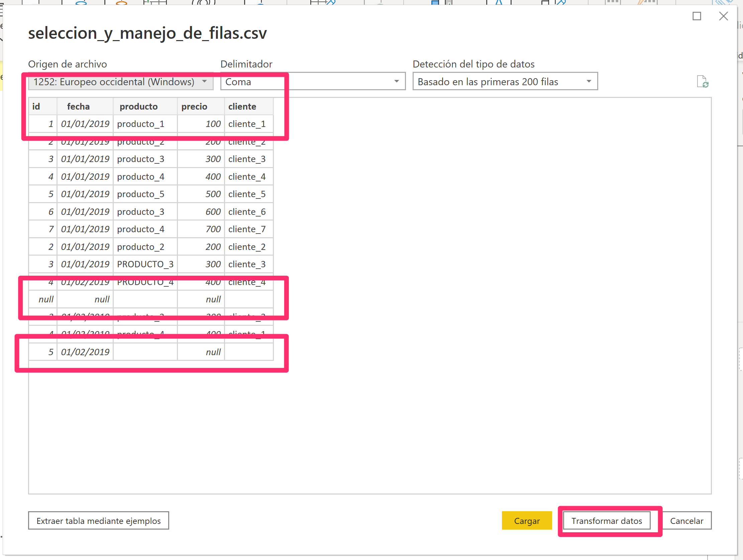Image resolution: width=743 pixels, height=560 pixels.
Task: Click the cell cliente_3 in row with price 300 and lowercase producto_3
Action: coord(248,159)
